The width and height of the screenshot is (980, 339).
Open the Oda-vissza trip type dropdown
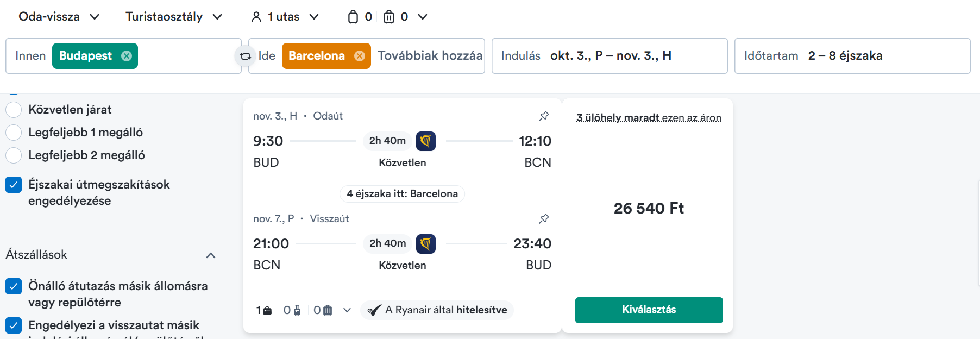click(x=59, y=17)
